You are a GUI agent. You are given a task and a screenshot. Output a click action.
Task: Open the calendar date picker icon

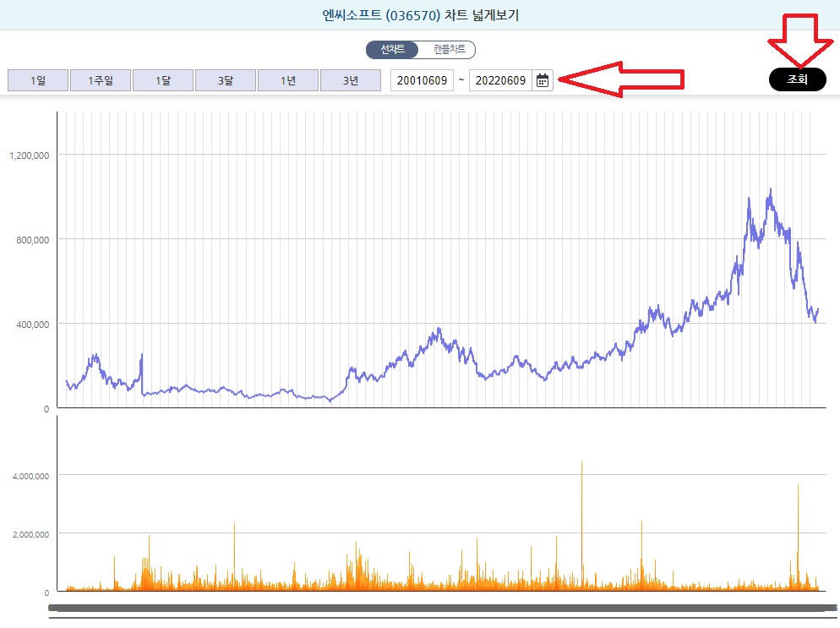click(x=543, y=80)
